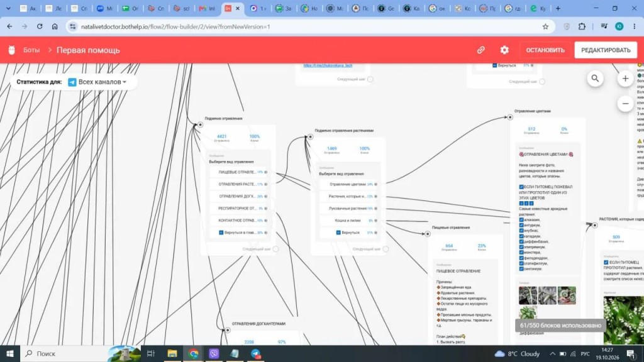Open the tab search dropdown arrow
This screenshot has width=644, height=362.
[8, 8]
